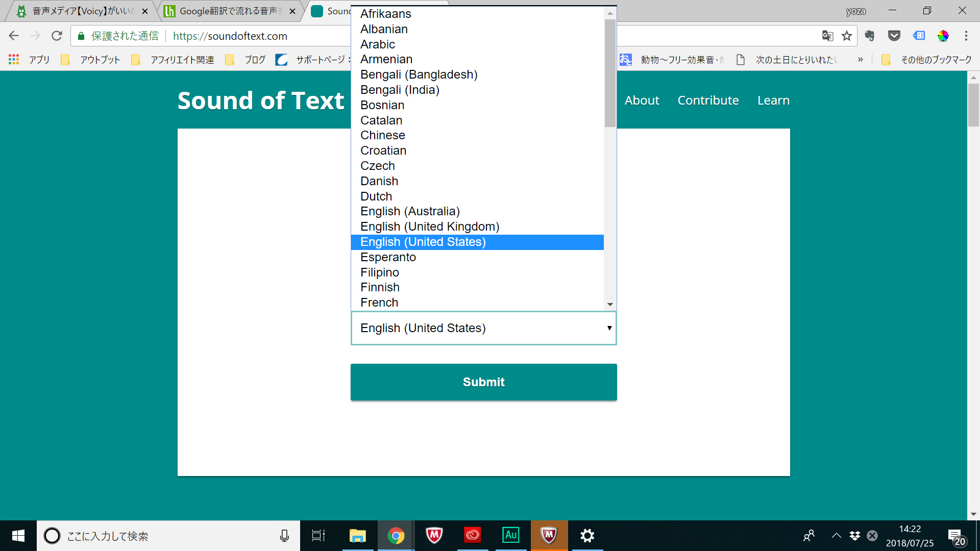
Task: Click the page vertical scrollbar thumb
Action: 973,105
